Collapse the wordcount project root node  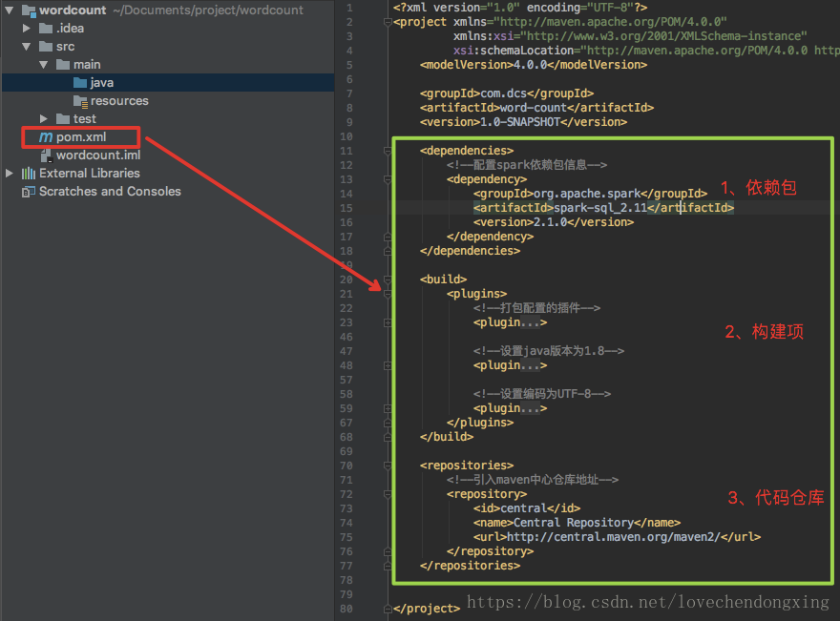point(10,10)
